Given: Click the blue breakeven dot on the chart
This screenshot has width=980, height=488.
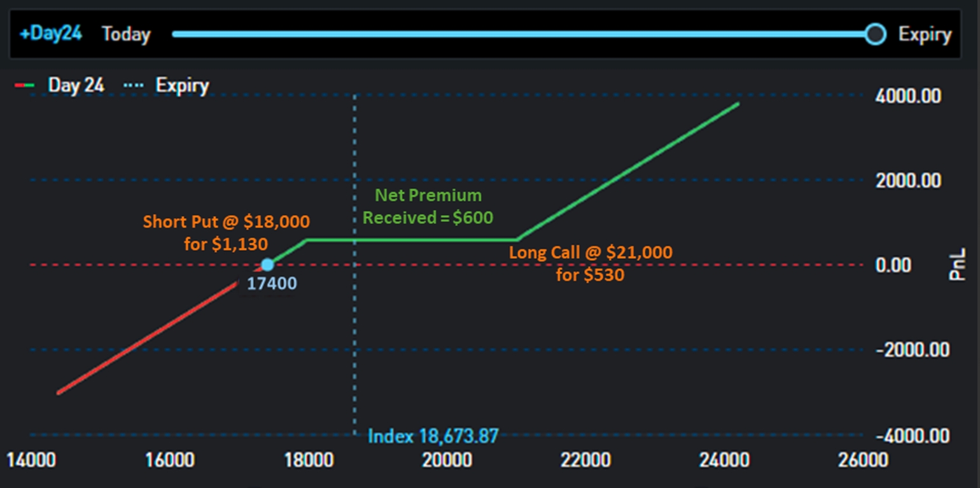Looking at the screenshot, I should tap(267, 265).
